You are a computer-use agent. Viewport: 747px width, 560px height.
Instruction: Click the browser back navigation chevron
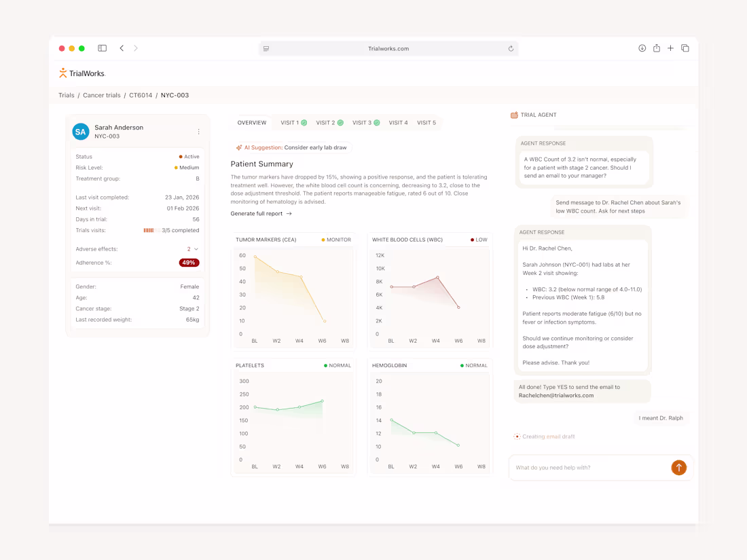(122, 48)
